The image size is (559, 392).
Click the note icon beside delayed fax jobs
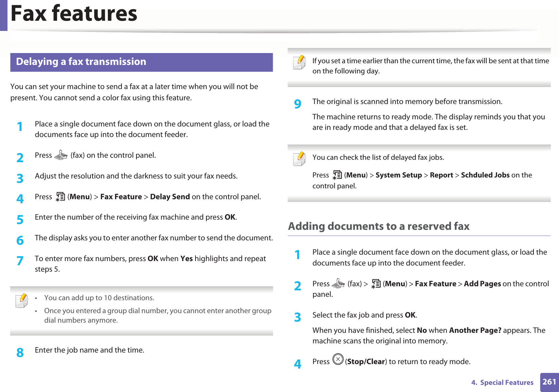click(x=299, y=159)
